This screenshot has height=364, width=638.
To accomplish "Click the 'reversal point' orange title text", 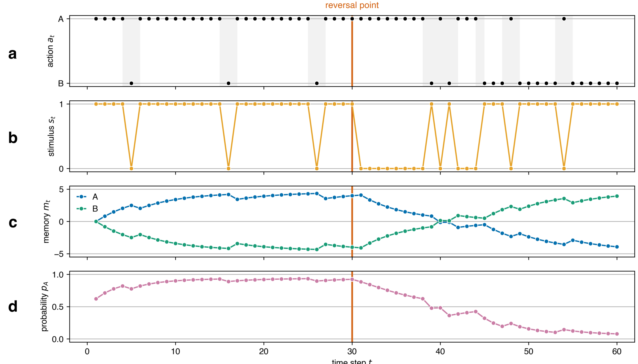I will coord(352,5).
